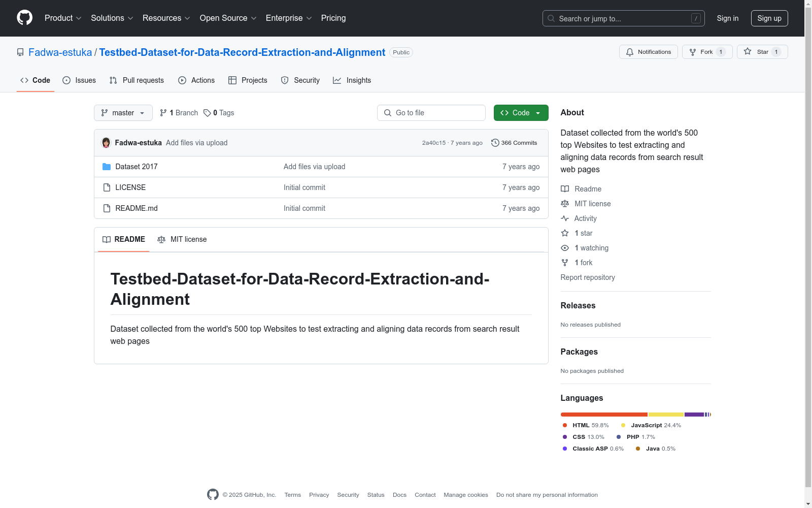Screen dimensions: 812x508
Task: Open the Pricing page
Action: [333, 18]
